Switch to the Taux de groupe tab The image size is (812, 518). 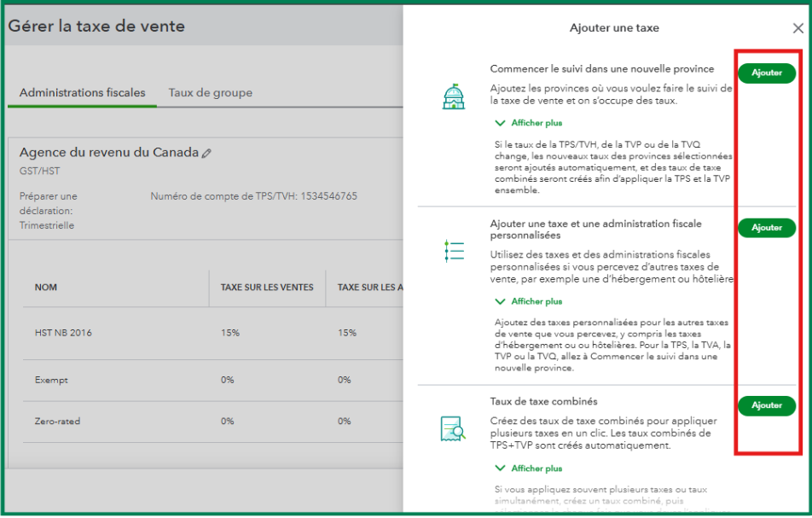[210, 93]
